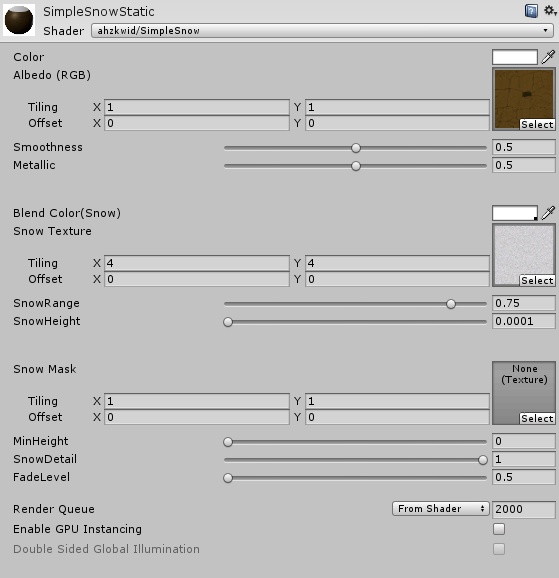The height and width of the screenshot is (578, 559).
Task: Click the SnowHeight value field 0.0001
Action: pyautogui.click(x=524, y=321)
